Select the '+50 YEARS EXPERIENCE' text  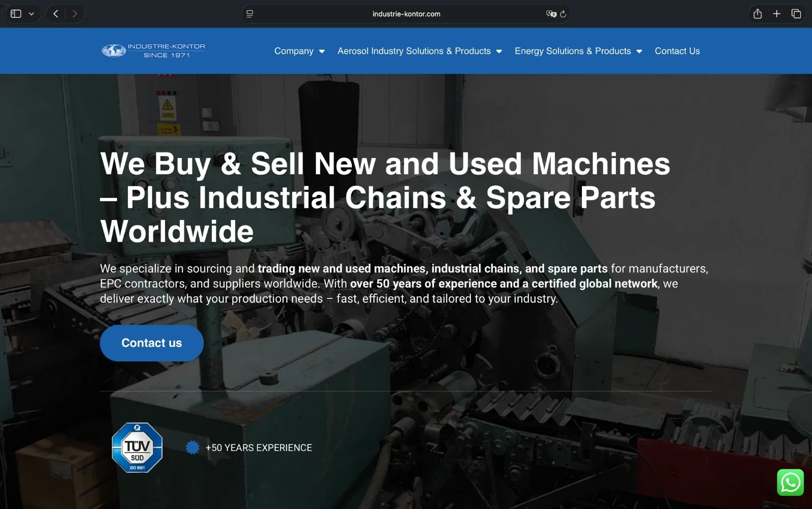click(259, 448)
